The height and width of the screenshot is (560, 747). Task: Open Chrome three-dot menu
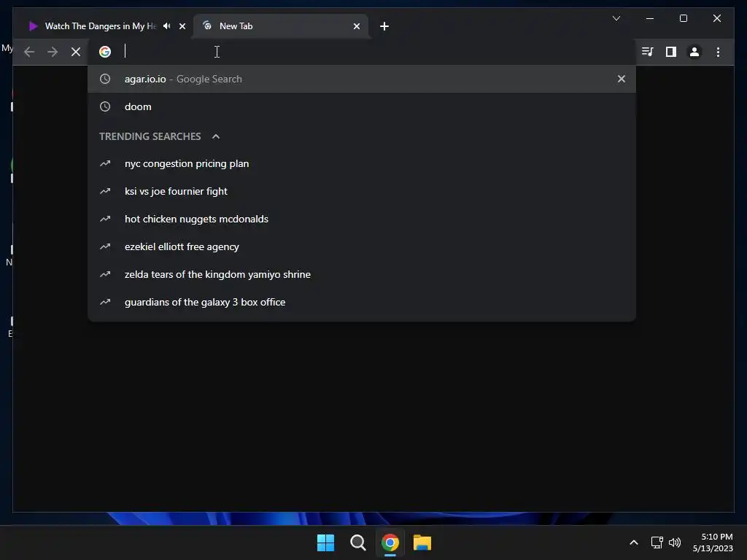click(718, 52)
